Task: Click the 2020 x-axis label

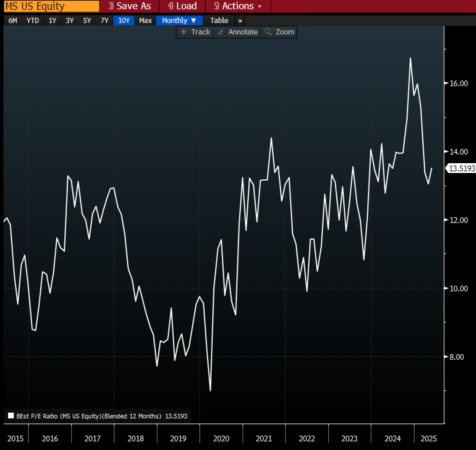Action: 221,439
